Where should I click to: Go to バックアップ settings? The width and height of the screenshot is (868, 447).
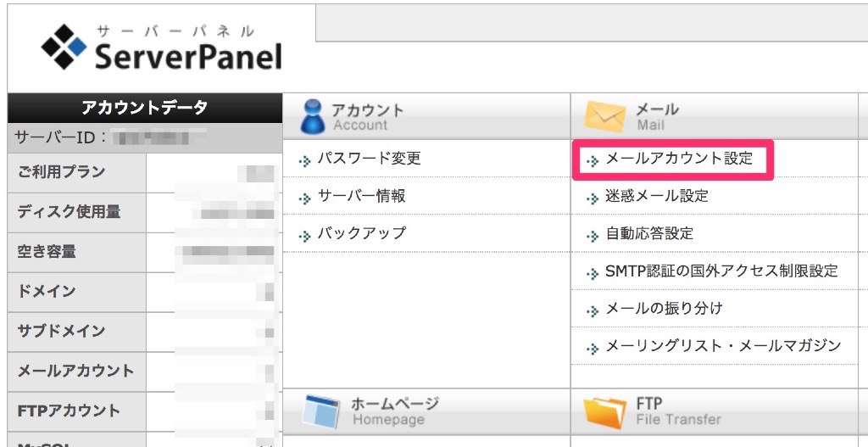pos(361,233)
